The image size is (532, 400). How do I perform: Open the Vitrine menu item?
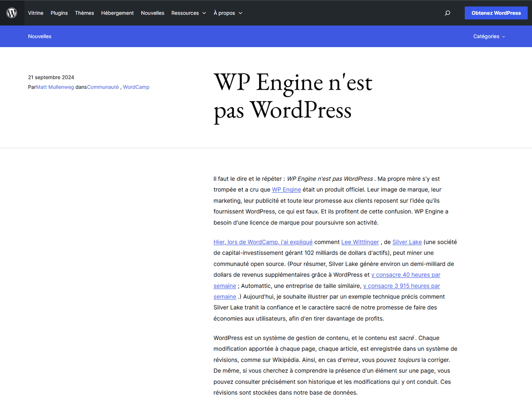click(x=36, y=13)
